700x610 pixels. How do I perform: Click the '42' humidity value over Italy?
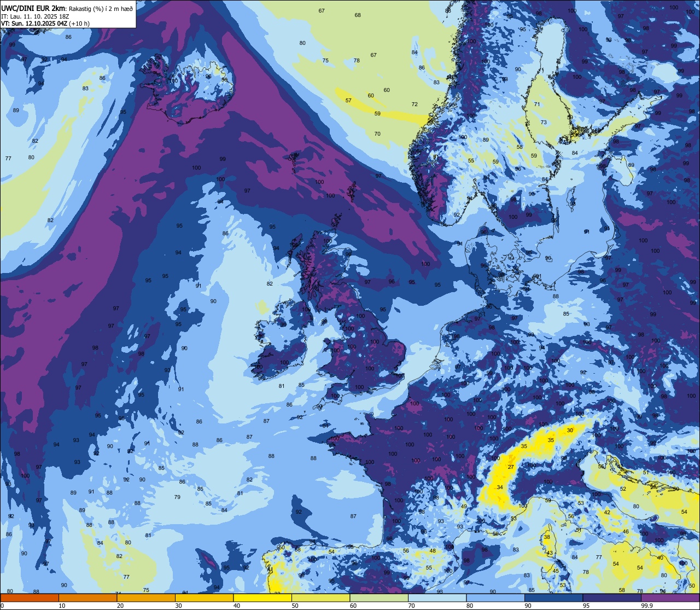(607, 512)
